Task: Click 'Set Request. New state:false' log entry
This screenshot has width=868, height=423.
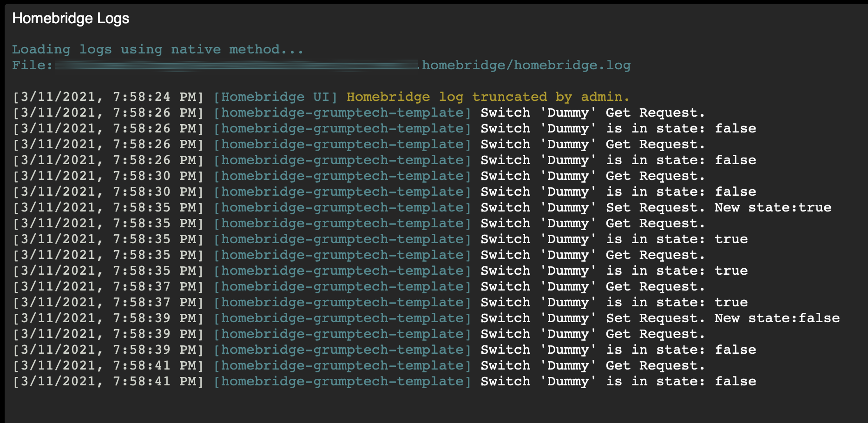Action: pos(723,318)
